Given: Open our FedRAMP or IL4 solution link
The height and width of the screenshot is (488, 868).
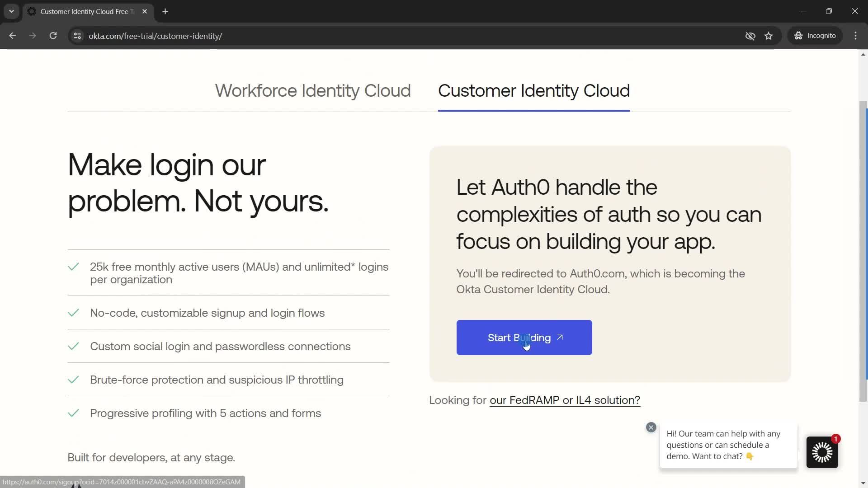Looking at the screenshot, I should 565,400.
